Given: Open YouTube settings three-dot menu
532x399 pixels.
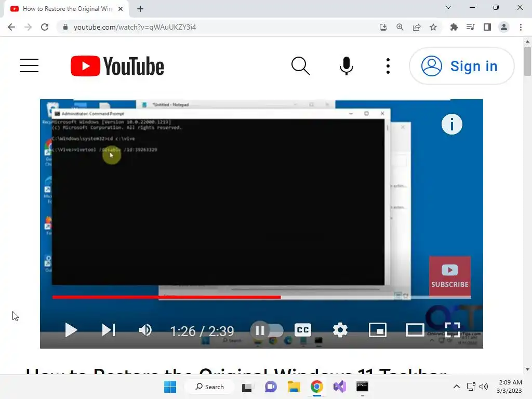Looking at the screenshot, I should (x=388, y=66).
